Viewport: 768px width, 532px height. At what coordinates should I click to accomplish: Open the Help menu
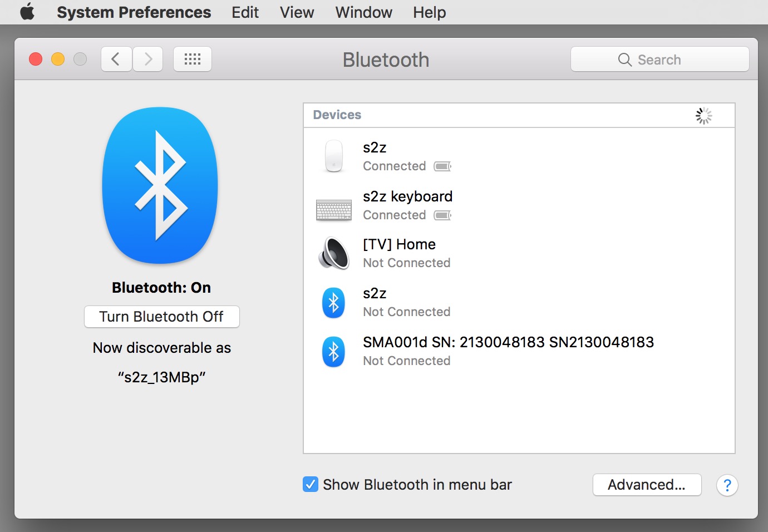[430, 12]
